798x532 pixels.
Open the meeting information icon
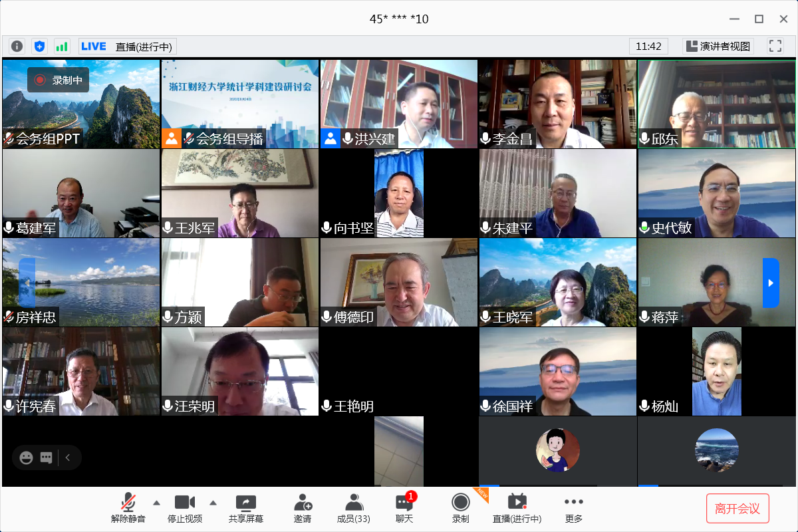point(17,46)
